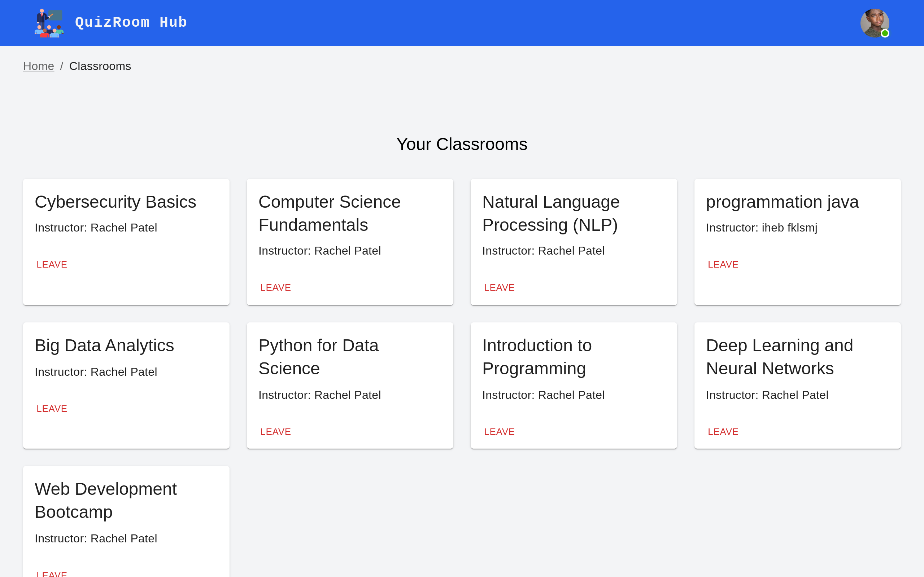Click the Classrooms breadcrumb item
Image resolution: width=924 pixels, height=577 pixels.
(x=100, y=66)
